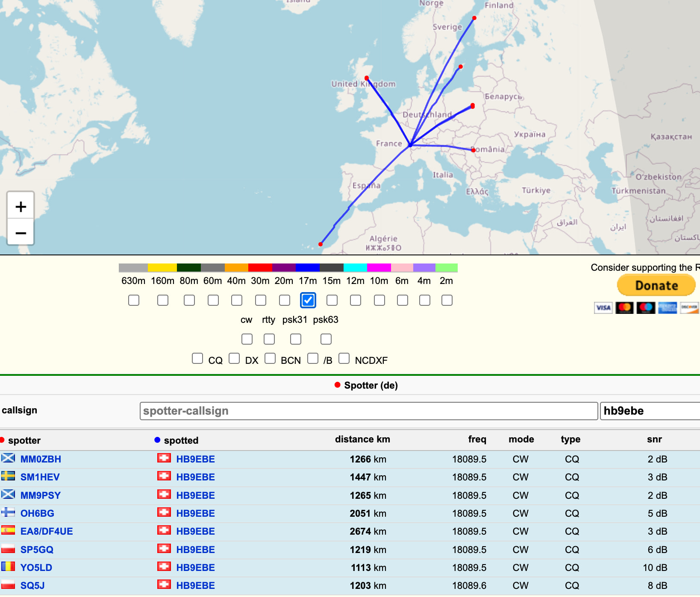The height and width of the screenshot is (597, 700).
Task: Click the Scotland flag beside MM0ZBH
Action: (x=8, y=459)
